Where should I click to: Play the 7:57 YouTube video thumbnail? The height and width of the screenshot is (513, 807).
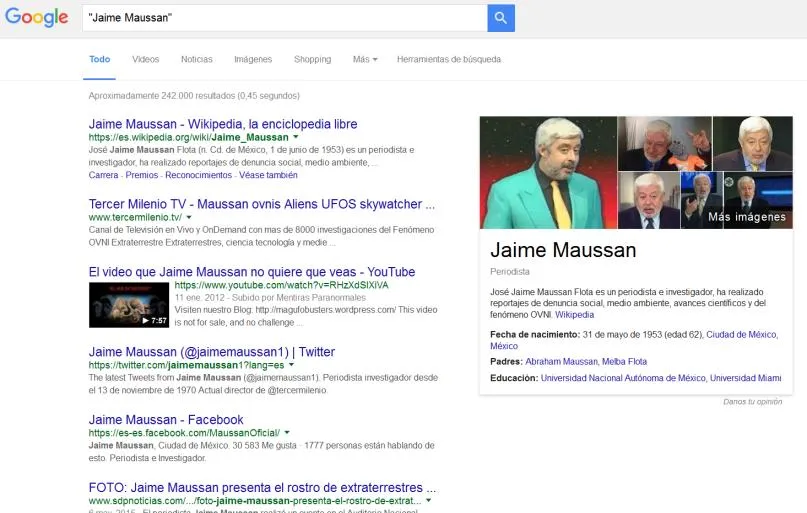tap(129, 305)
